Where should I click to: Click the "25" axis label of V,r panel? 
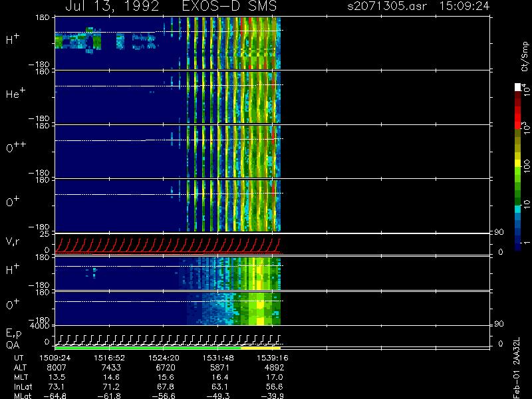click(x=45, y=234)
